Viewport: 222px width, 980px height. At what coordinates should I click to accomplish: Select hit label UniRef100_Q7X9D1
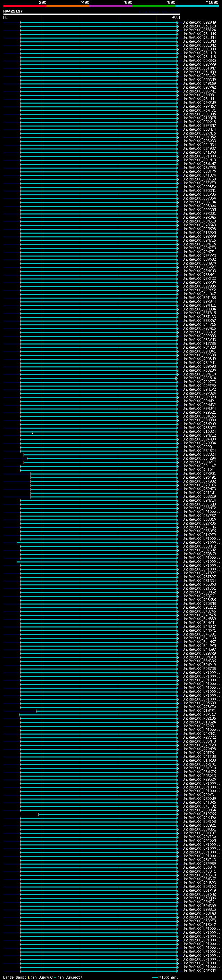tap(199, 473)
